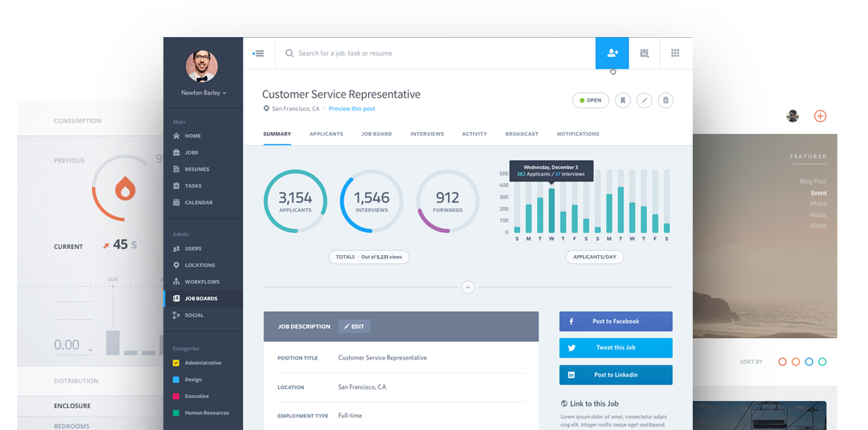Click the Post to Facebook button
This screenshot has height=430, width=868.
pyautogui.click(x=616, y=321)
